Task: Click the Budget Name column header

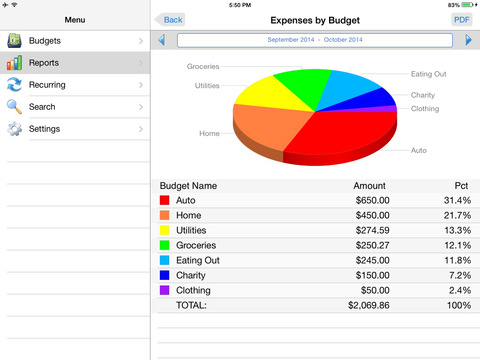Action: tap(188, 186)
